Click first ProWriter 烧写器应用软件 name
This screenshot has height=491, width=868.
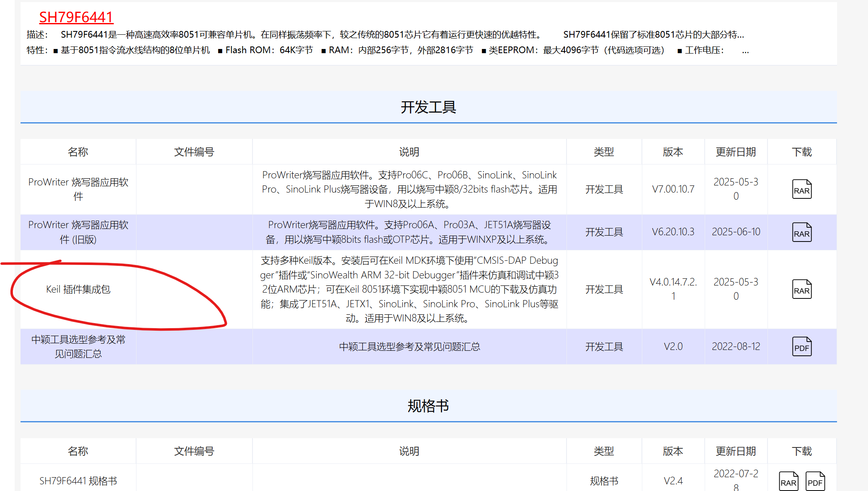coord(78,189)
